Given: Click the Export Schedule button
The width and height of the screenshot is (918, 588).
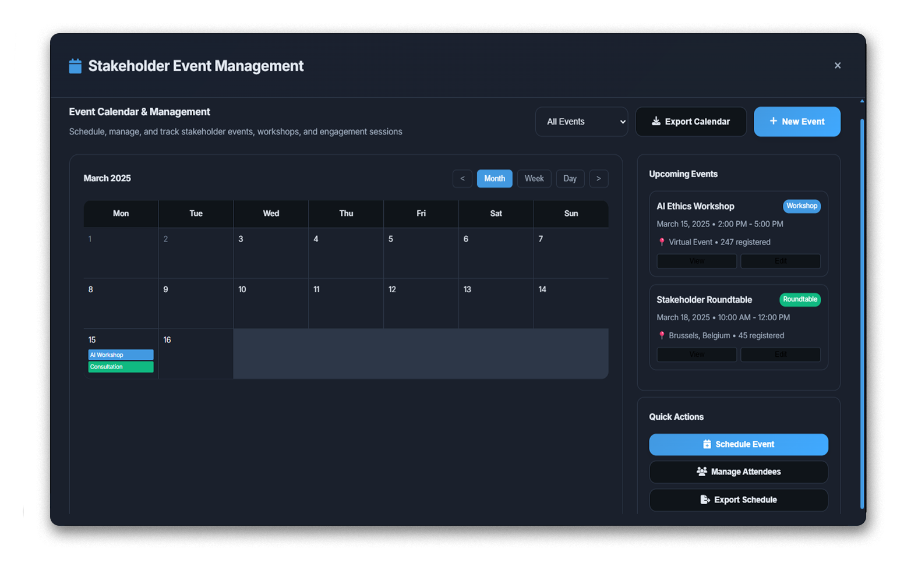Looking at the screenshot, I should click(x=739, y=500).
